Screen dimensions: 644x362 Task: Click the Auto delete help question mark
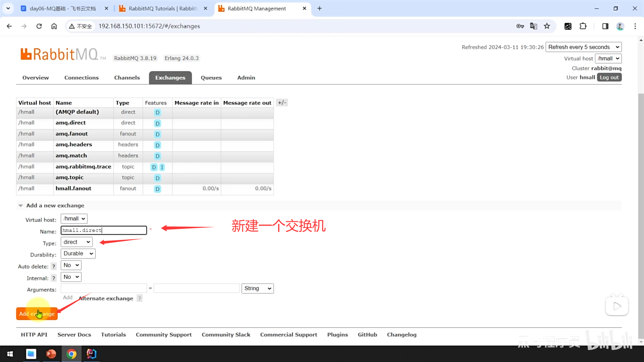54,266
